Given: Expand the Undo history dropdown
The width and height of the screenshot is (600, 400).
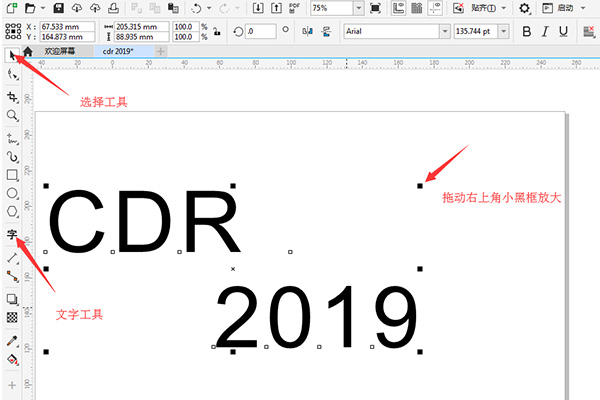Looking at the screenshot, I should click(x=209, y=8).
